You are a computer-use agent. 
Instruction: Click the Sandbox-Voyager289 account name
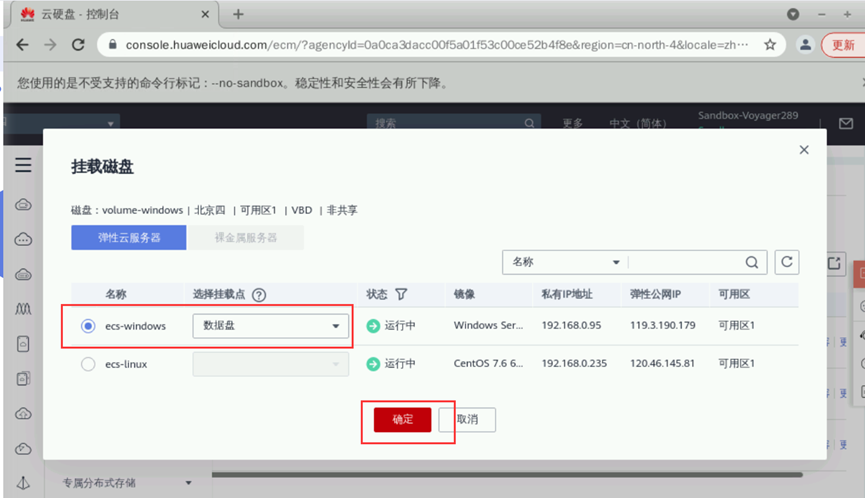pyautogui.click(x=747, y=115)
